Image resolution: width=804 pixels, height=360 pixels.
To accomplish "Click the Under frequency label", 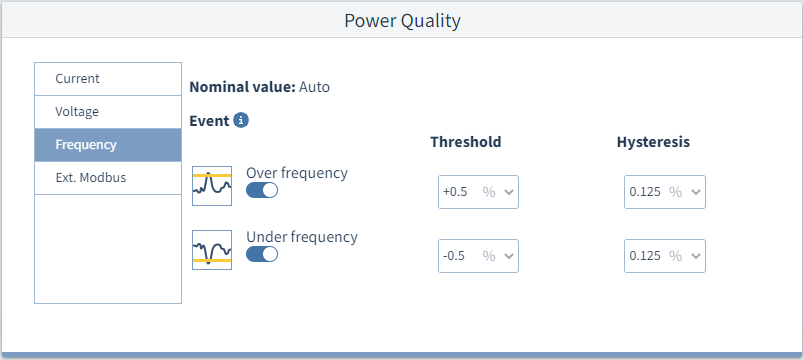I will point(302,237).
